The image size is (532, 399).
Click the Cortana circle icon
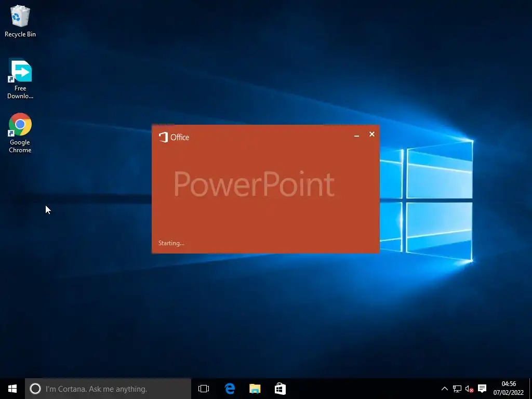coord(35,389)
